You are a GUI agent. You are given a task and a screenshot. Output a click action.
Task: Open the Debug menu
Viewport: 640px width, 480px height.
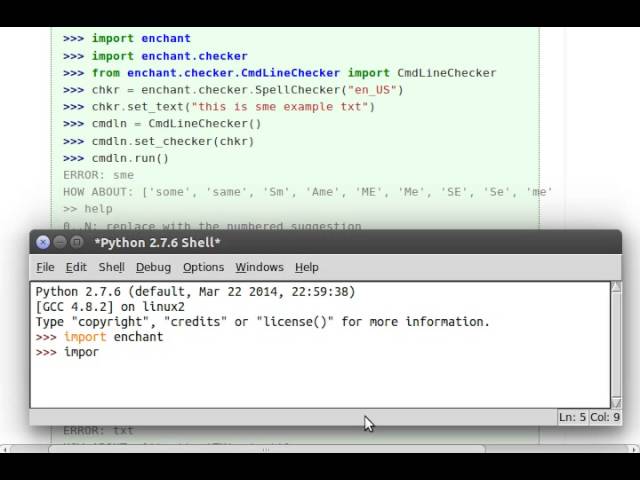point(153,267)
